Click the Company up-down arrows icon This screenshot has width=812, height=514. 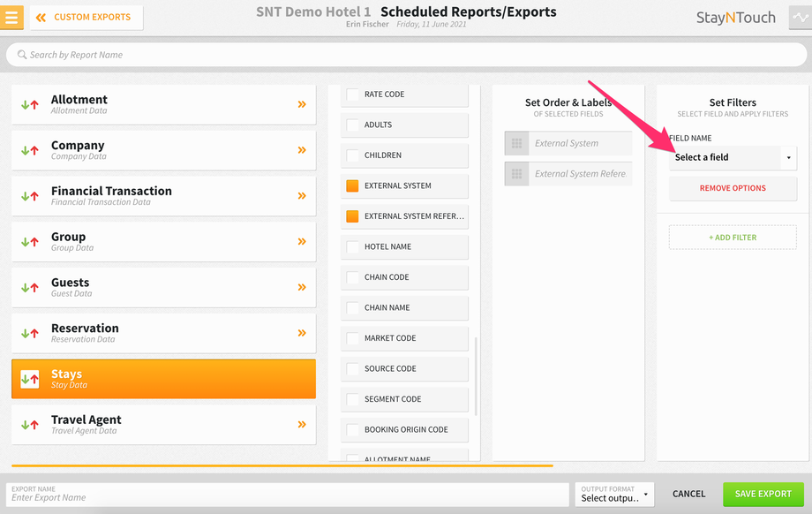click(x=29, y=150)
